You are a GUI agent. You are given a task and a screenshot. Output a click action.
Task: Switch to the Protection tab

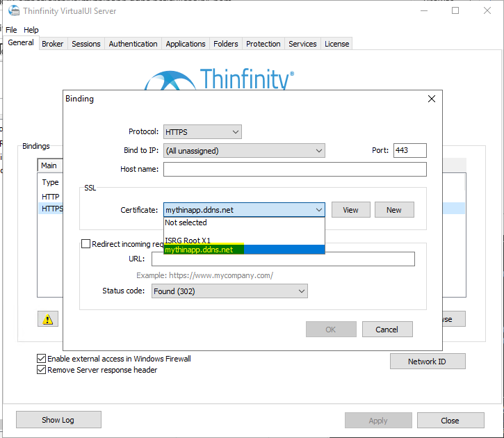[x=263, y=44]
